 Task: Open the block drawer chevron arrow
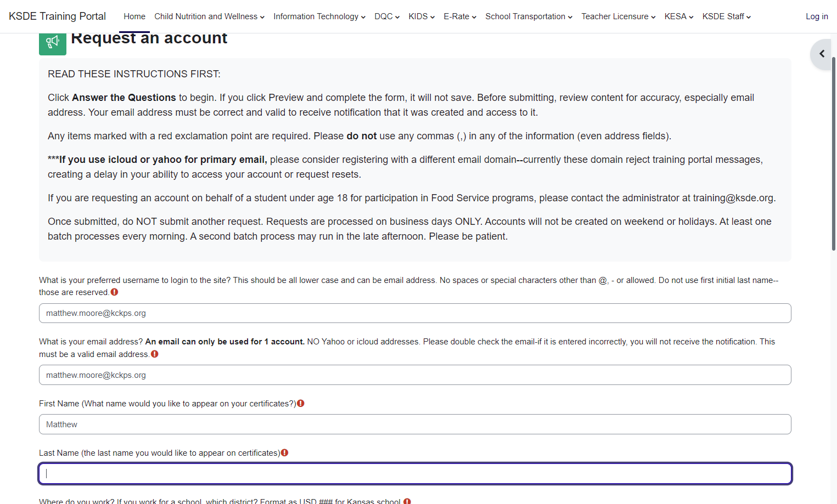822,54
